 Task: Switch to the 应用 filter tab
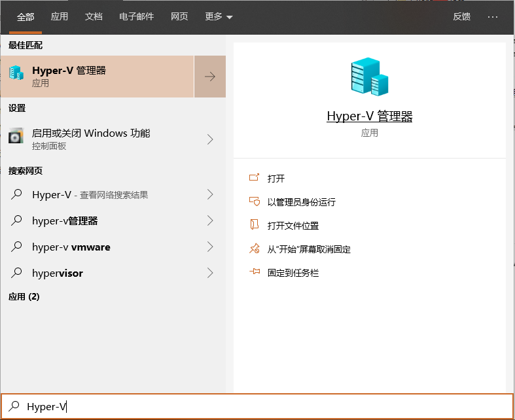[x=59, y=16]
